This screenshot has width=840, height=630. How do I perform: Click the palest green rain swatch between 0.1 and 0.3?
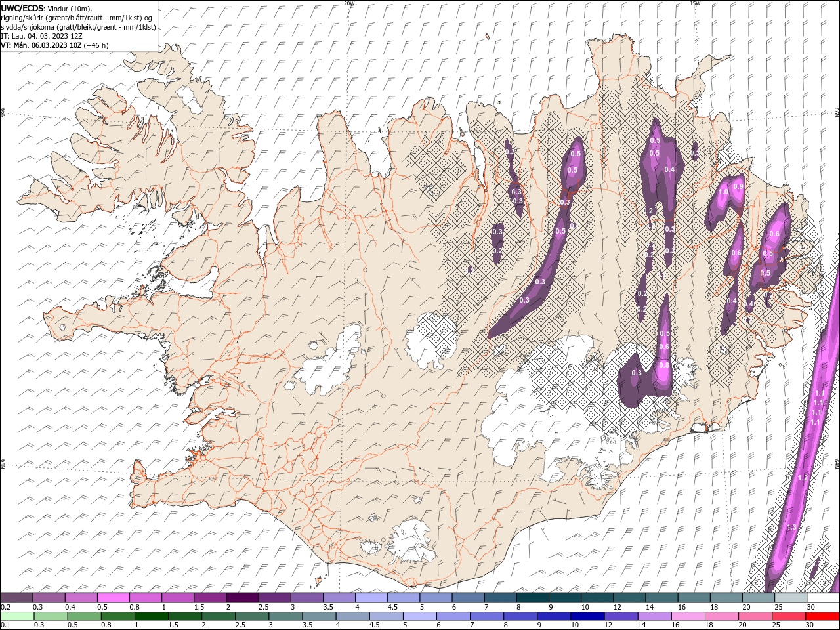click(17, 616)
